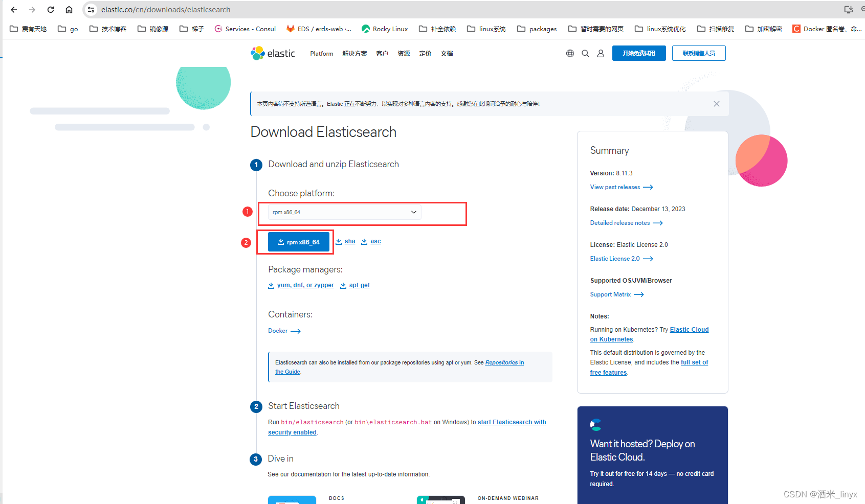Open the packages bookmark folder
The width and height of the screenshot is (865, 504).
tap(537, 29)
